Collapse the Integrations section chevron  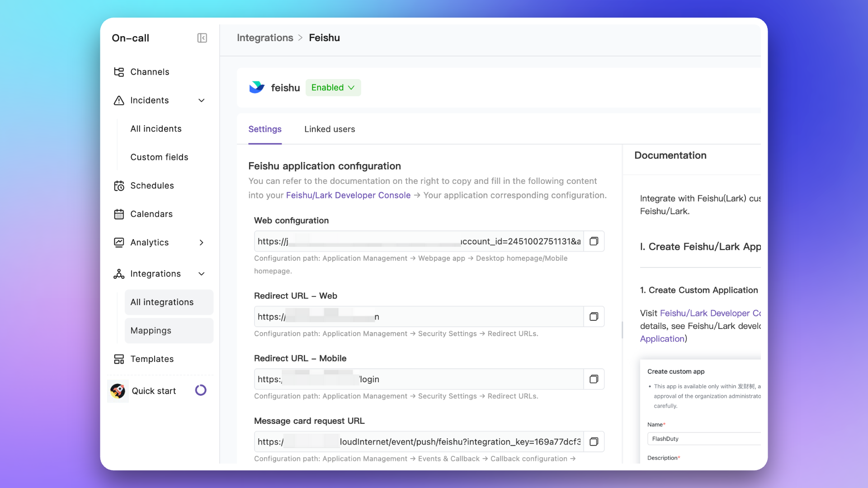pos(202,274)
